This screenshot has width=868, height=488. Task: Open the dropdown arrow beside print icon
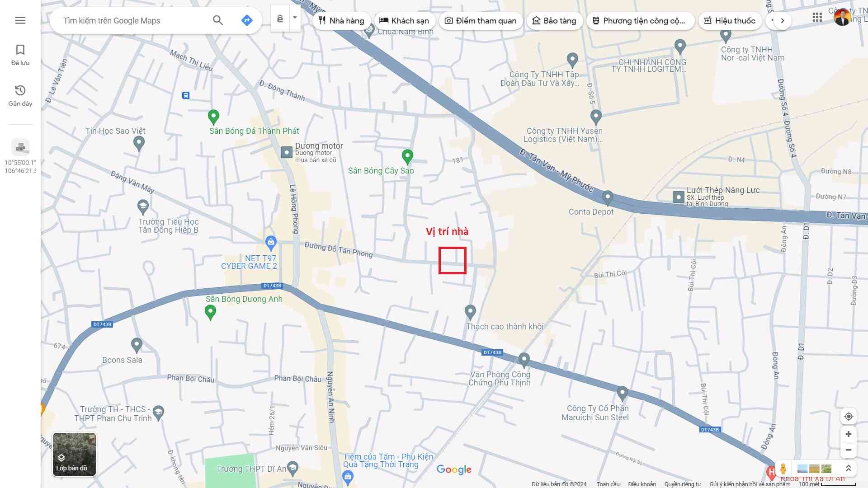[295, 18]
